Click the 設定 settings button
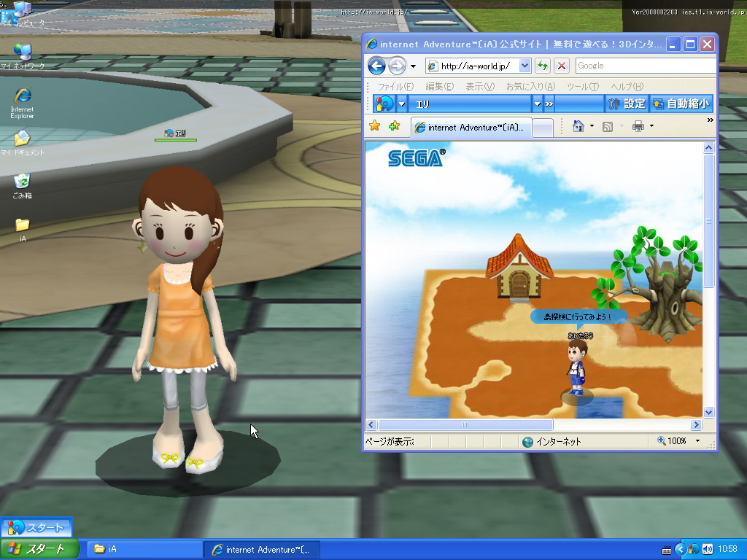The width and height of the screenshot is (747, 560). (627, 104)
